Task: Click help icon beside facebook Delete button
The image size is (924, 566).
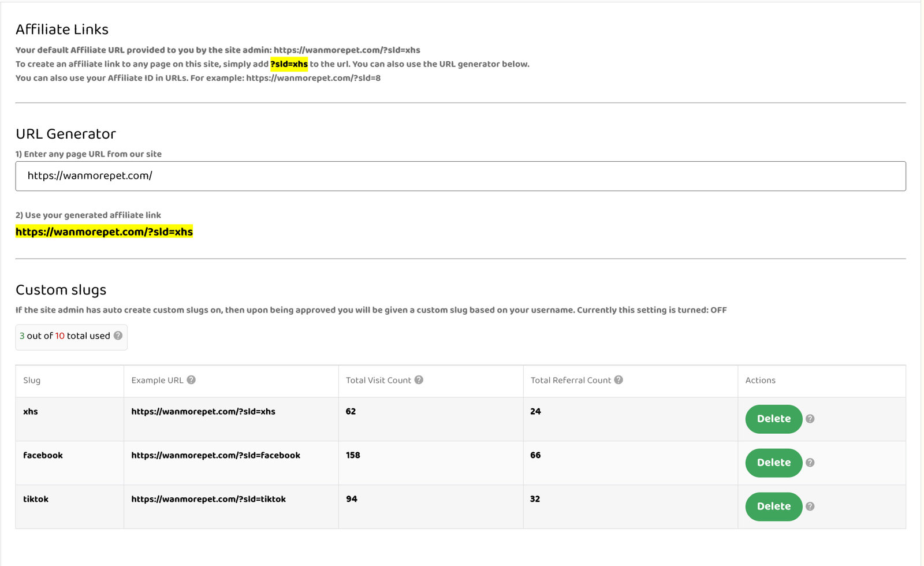Action: [x=810, y=463]
